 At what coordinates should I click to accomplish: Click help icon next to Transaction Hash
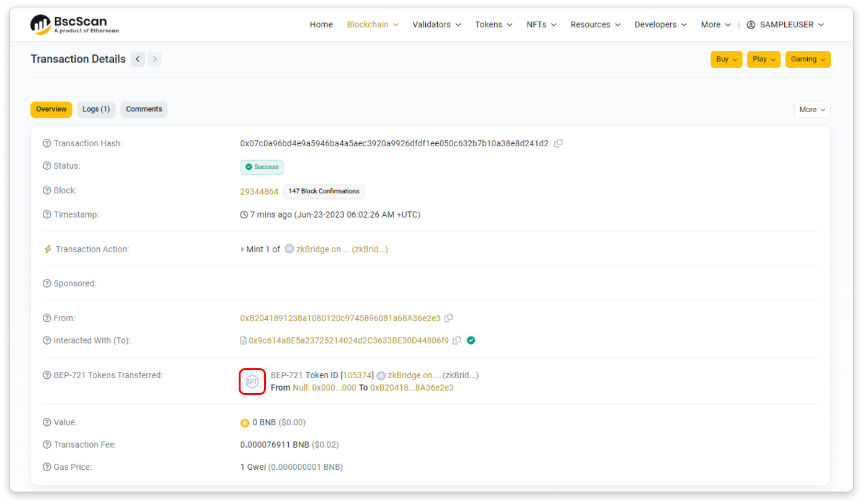click(47, 144)
